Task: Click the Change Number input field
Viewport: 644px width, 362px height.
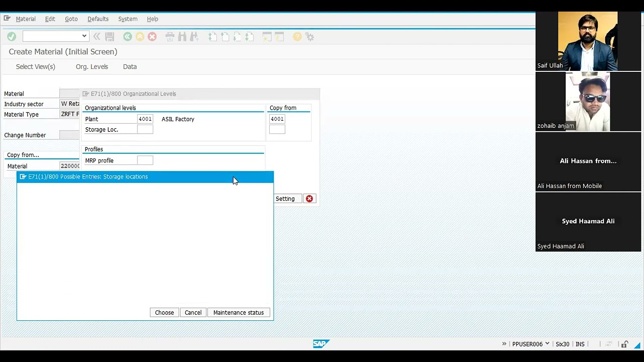Action: [x=69, y=135]
